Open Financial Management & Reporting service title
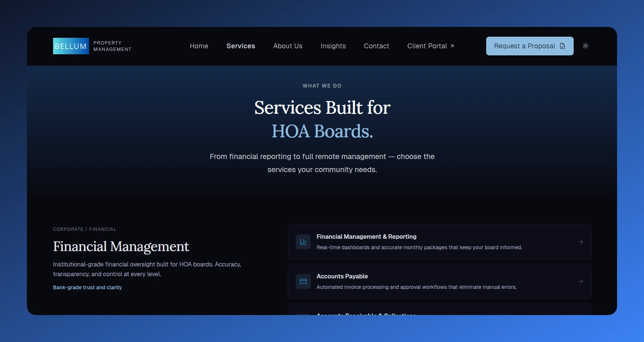 pyautogui.click(x=367, y=237)
